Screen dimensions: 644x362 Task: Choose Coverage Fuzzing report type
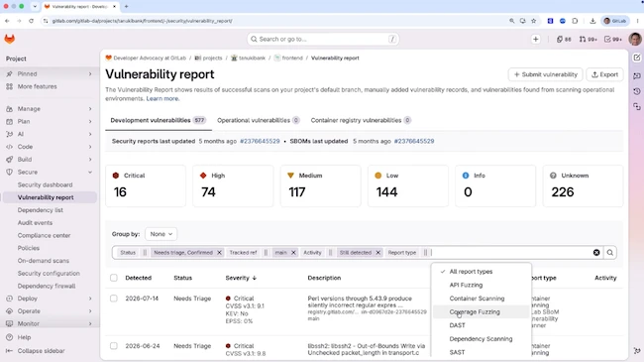pos(481,311)
